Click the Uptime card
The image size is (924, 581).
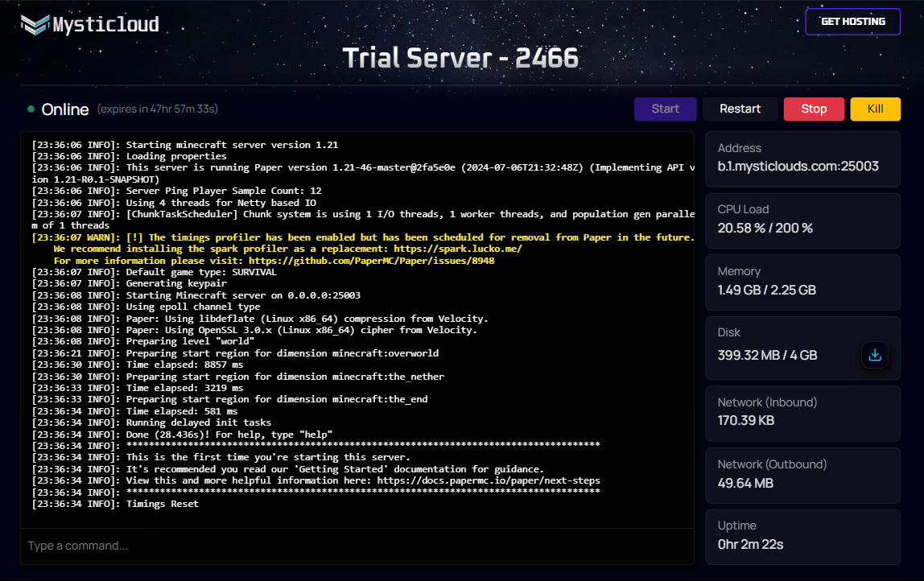(x=802, y=536)
